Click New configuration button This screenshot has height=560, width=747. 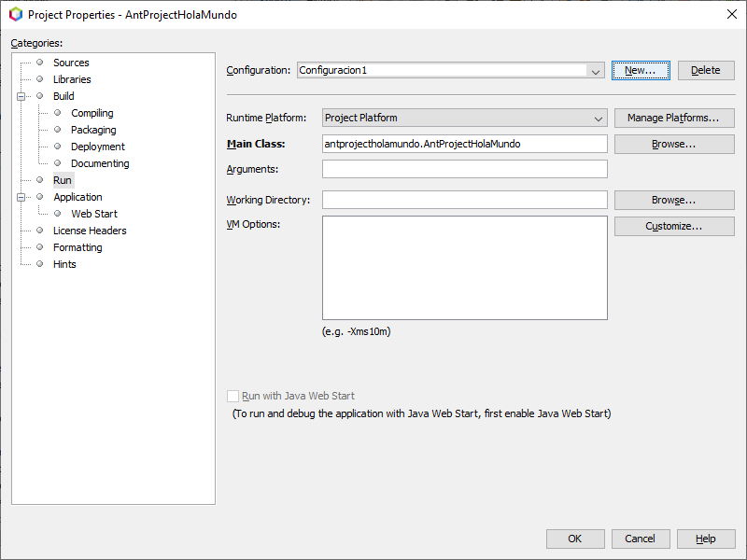641,70
